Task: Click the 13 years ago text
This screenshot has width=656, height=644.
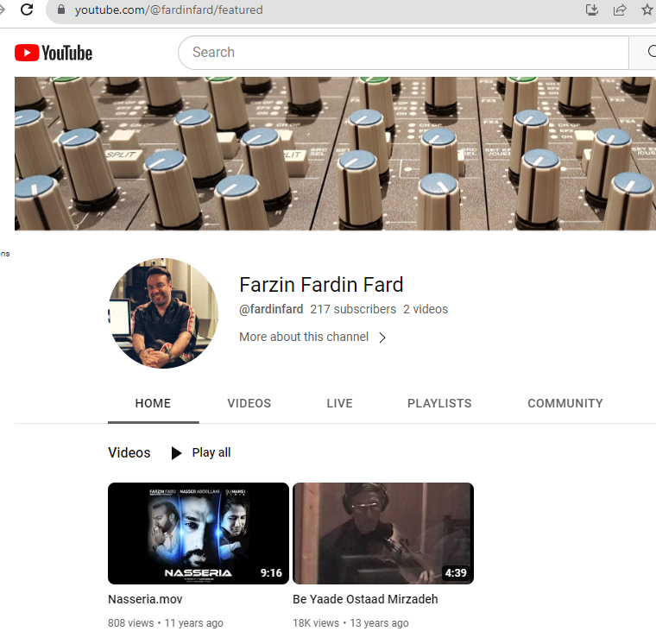Action: pyautogui.click(x=379, y=623)
